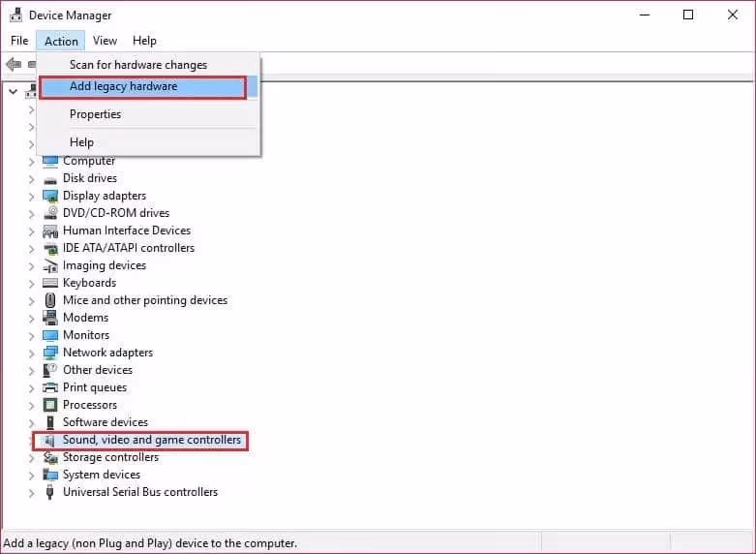Screen dimensions: 756x554
Task: Expand the Storage controllers node
Action: 31,457
